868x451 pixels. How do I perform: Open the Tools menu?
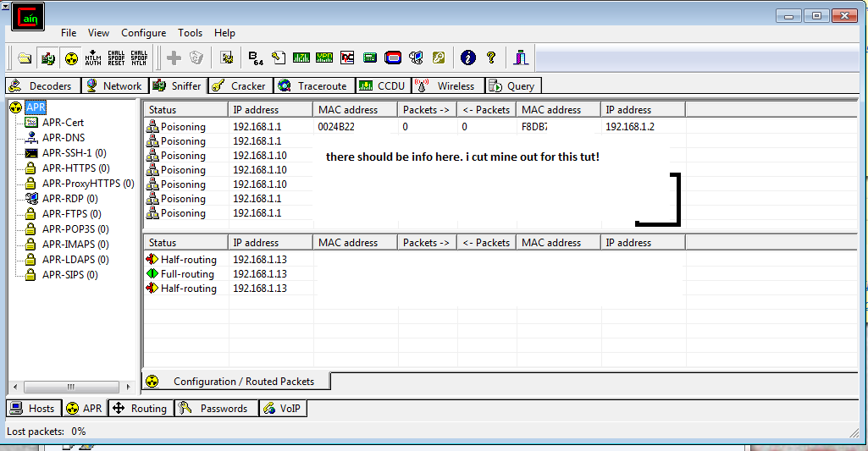(190, 33)
